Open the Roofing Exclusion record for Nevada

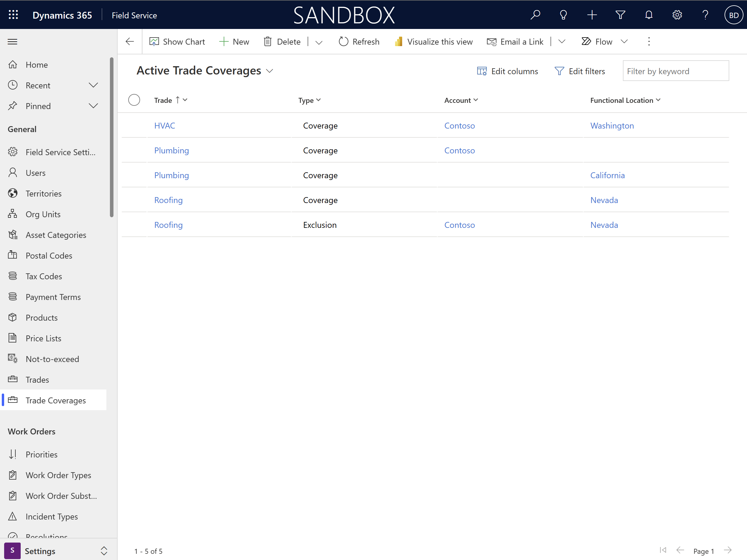168,225
